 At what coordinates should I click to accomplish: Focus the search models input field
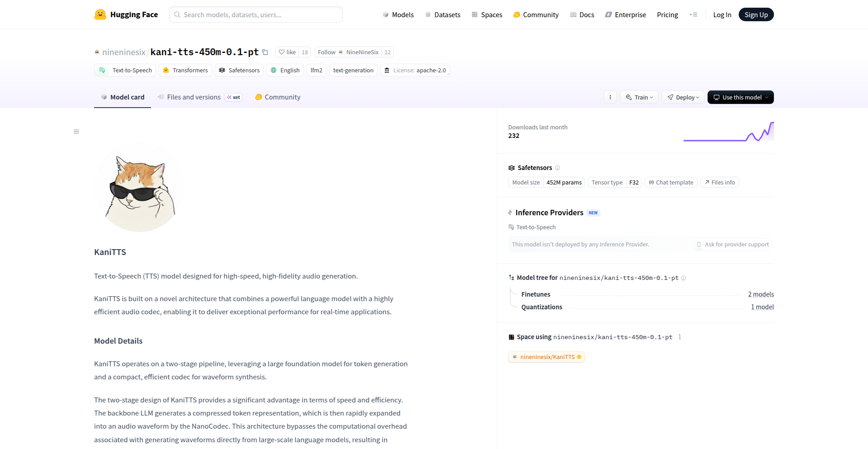tap(256, 14)
